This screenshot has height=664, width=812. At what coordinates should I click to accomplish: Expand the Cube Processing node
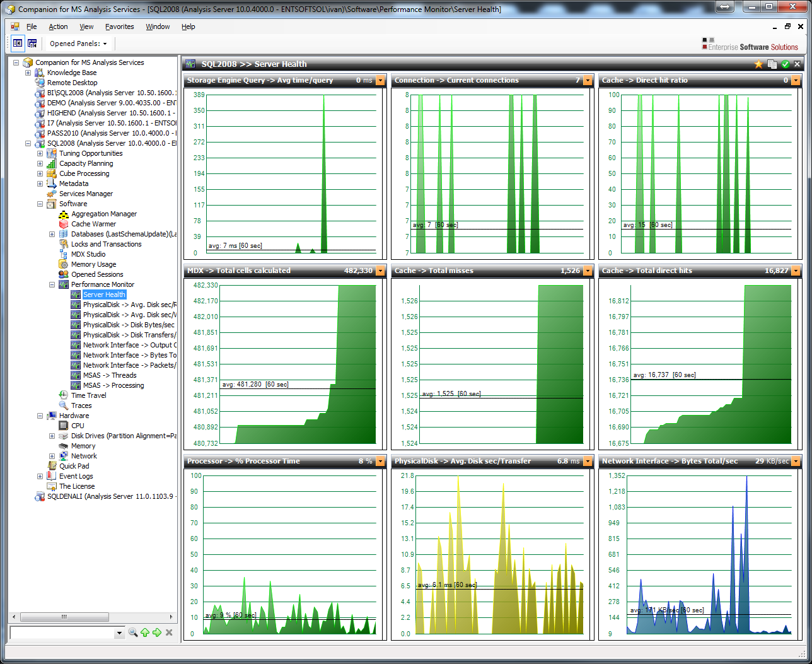[x=40, y=173]
